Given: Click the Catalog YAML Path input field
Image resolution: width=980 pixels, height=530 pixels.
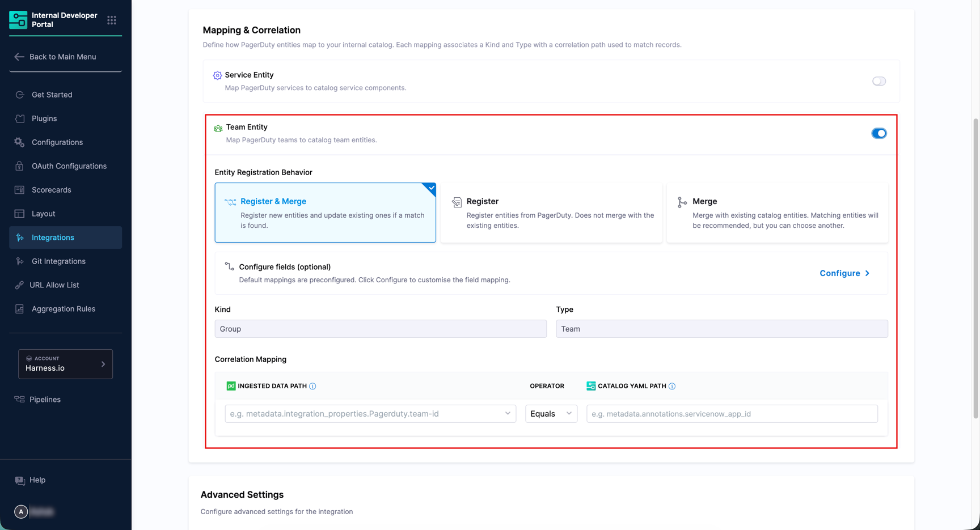Looking at the screenshot, I should pos(732,414).
